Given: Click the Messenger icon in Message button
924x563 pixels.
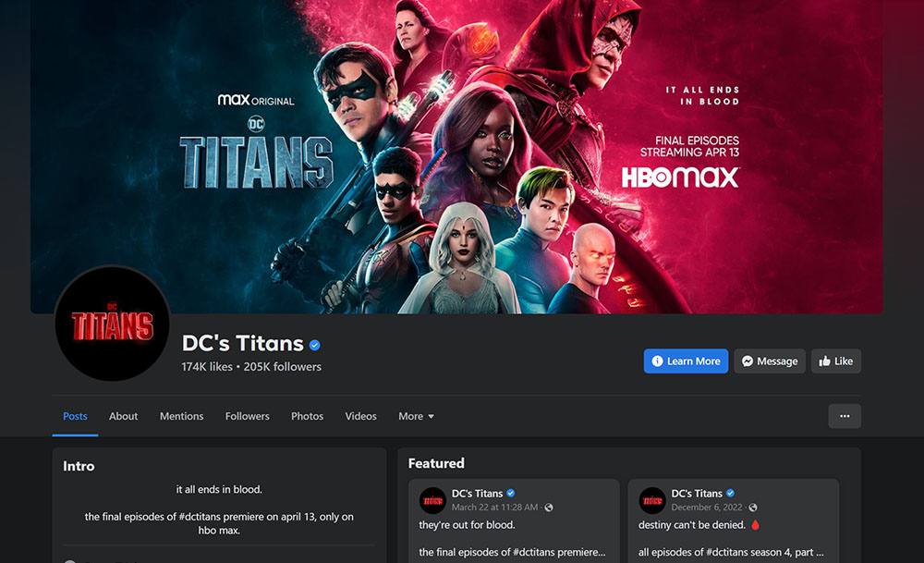Looking at the screenshot, I should click(748, 361).
